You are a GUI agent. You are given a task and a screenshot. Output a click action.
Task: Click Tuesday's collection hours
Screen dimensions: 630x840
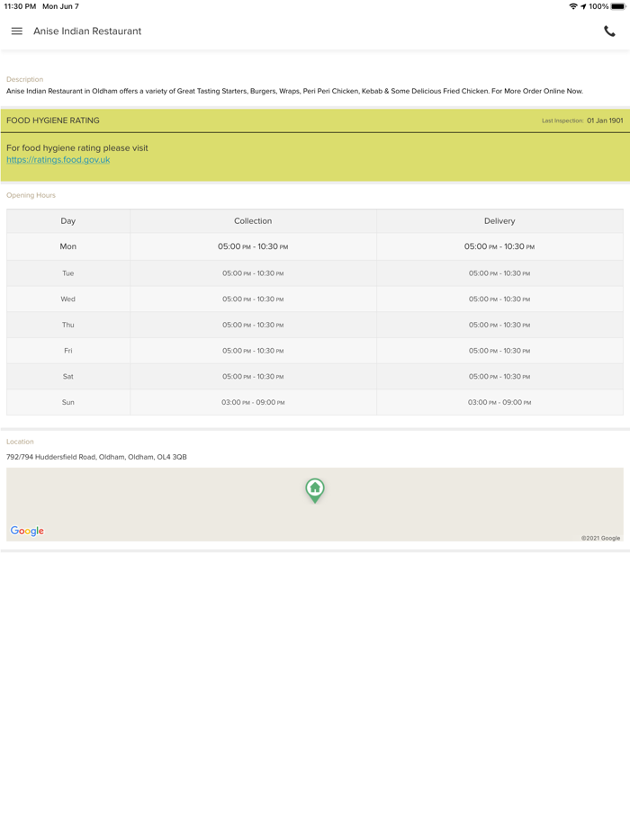click(x=253, y=273)
